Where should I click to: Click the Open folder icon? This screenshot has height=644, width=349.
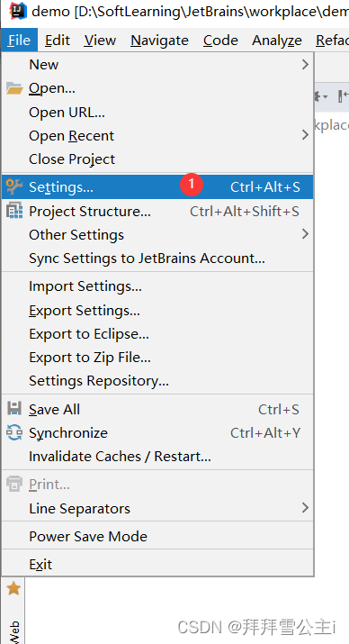pos(14,88)
